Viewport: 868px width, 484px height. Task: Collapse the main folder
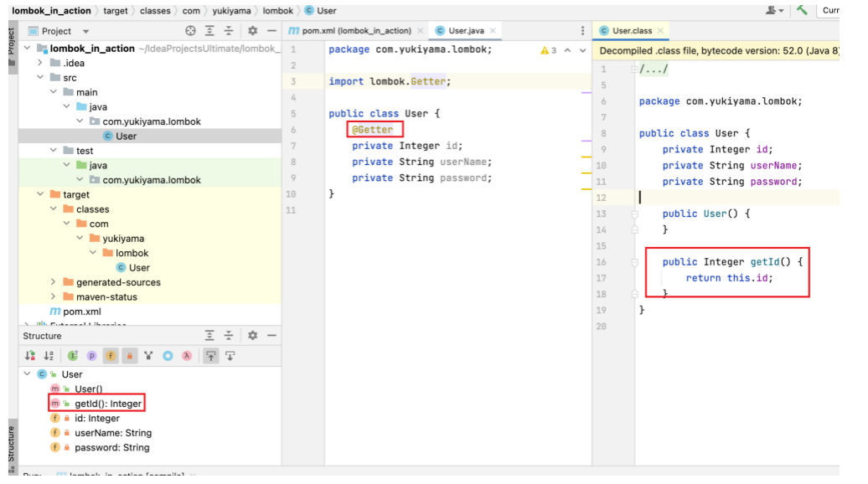click(x=53, y=92)
